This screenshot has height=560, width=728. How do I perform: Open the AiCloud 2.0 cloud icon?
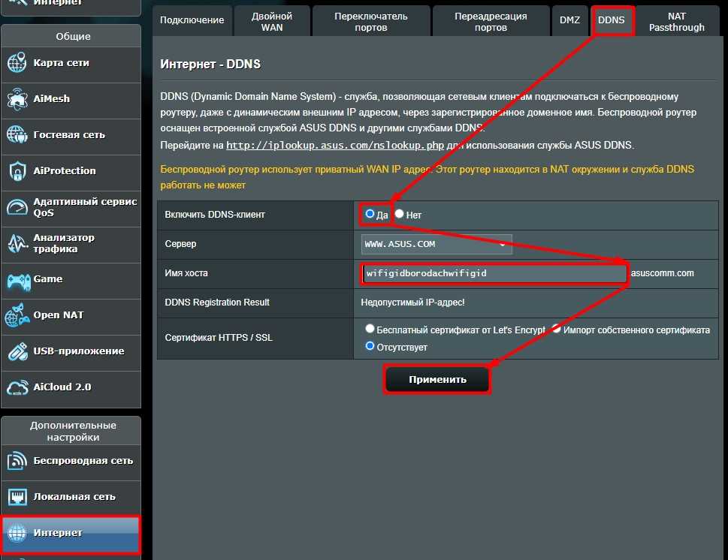click(x=17, y=387)
